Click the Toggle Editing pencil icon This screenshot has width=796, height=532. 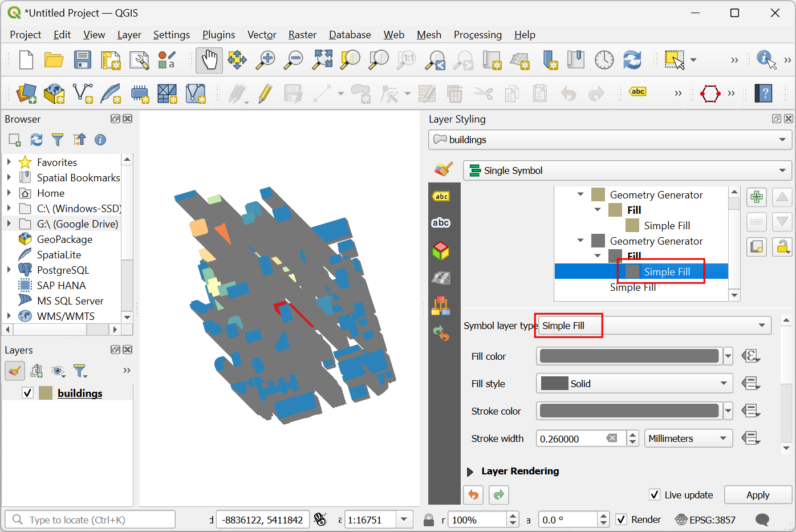(x=265, y=94)
